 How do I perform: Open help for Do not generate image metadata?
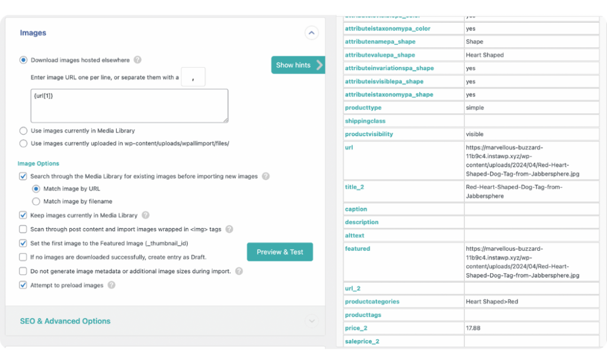pos(238,270)
